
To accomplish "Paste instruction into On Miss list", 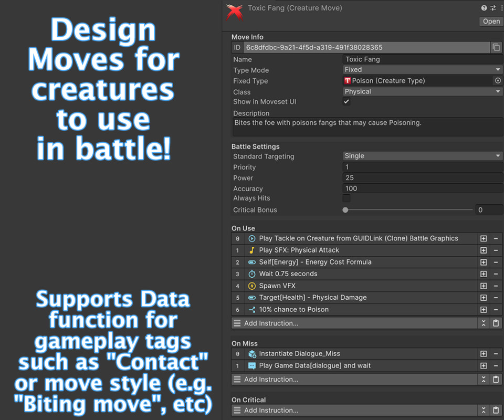I will 496,380.
